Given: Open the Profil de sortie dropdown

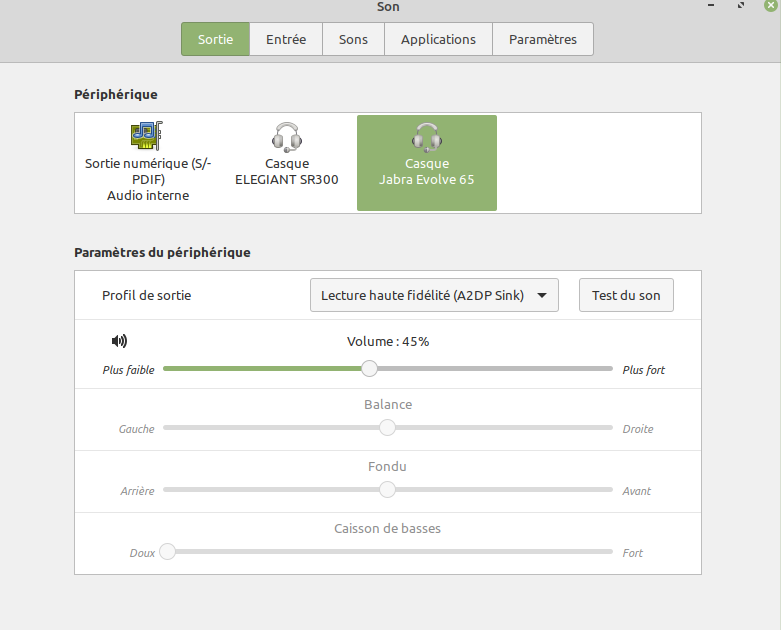Looking at the screenshot, I should click(x=433, y=295).
